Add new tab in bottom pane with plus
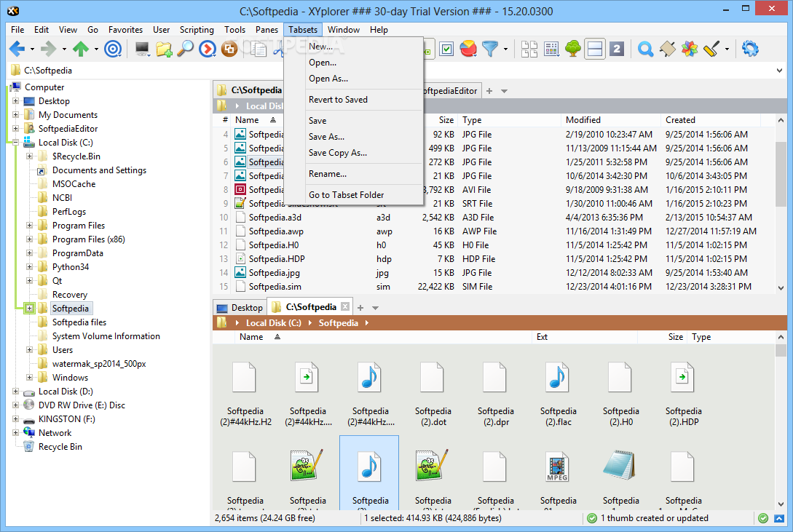The width and height of the screenshot is (793, 532). click(x=360, y=308)
